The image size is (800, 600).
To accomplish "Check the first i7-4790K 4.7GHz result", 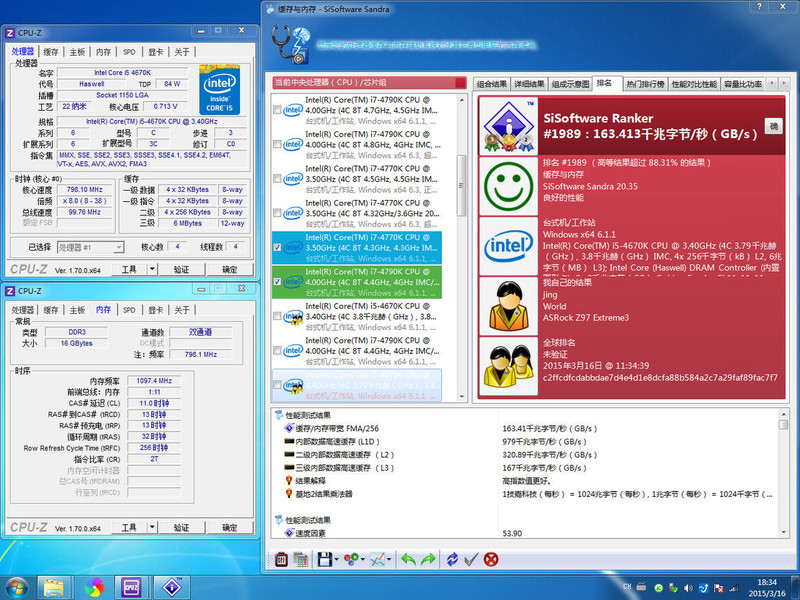I will click(277, 110).
